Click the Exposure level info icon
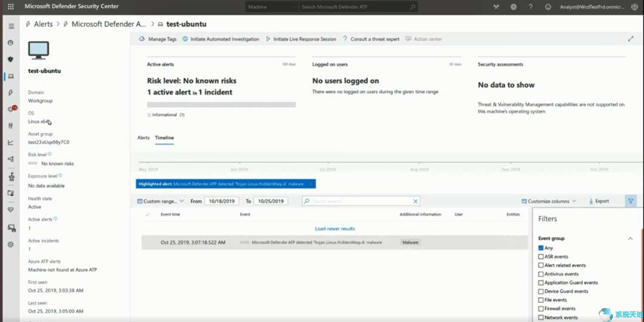Image resolution: width=644 pixels, height=322 pixels. (60, 176)
